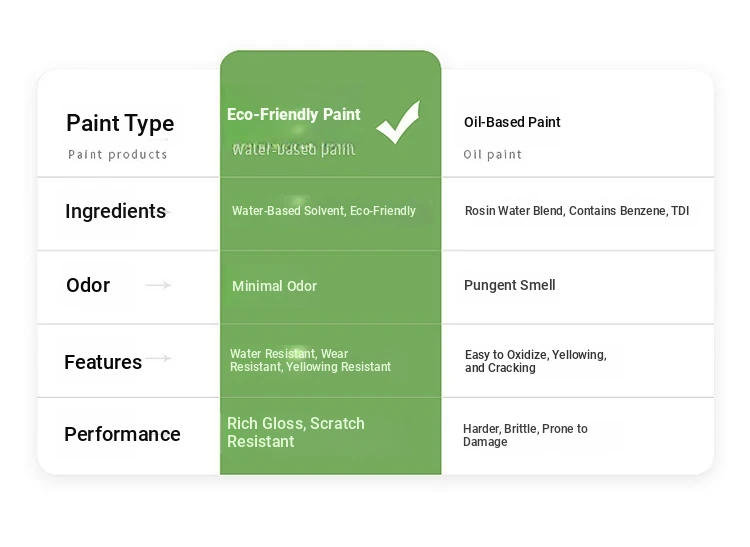Click Water-Based Solvent, Eco-Friendly text

324,211
